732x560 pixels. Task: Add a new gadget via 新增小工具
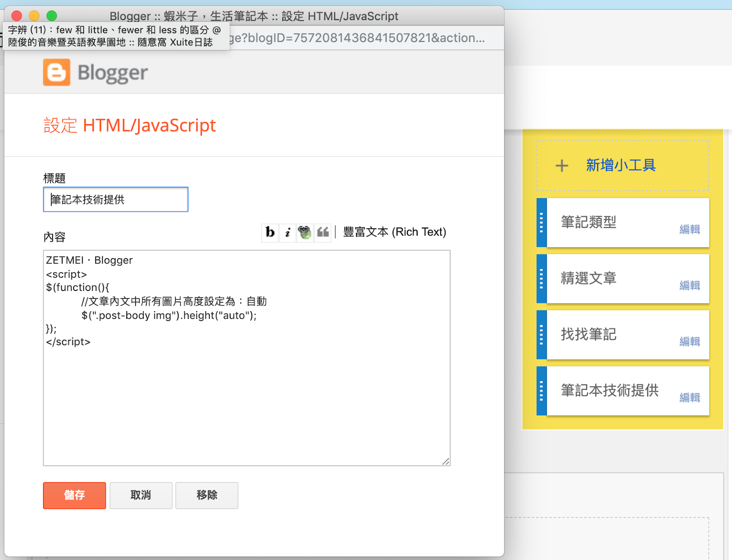click(x=621, y=165)
